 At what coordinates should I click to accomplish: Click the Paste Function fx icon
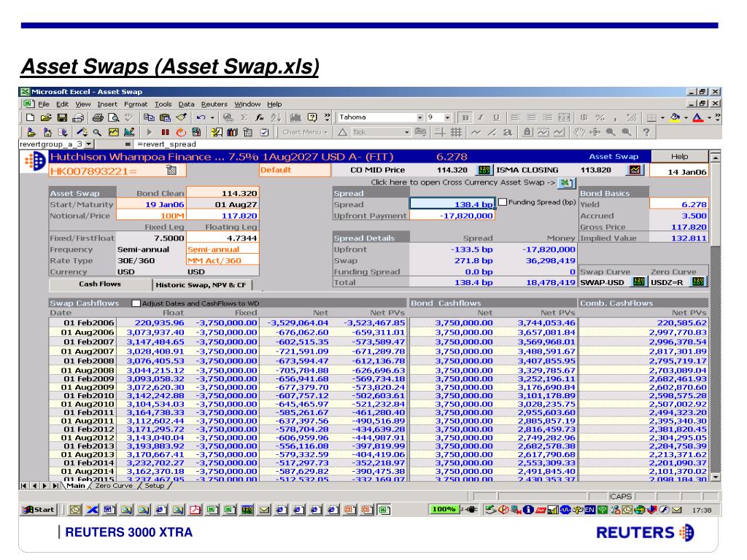pyautogui.click(x=260, y=117)
